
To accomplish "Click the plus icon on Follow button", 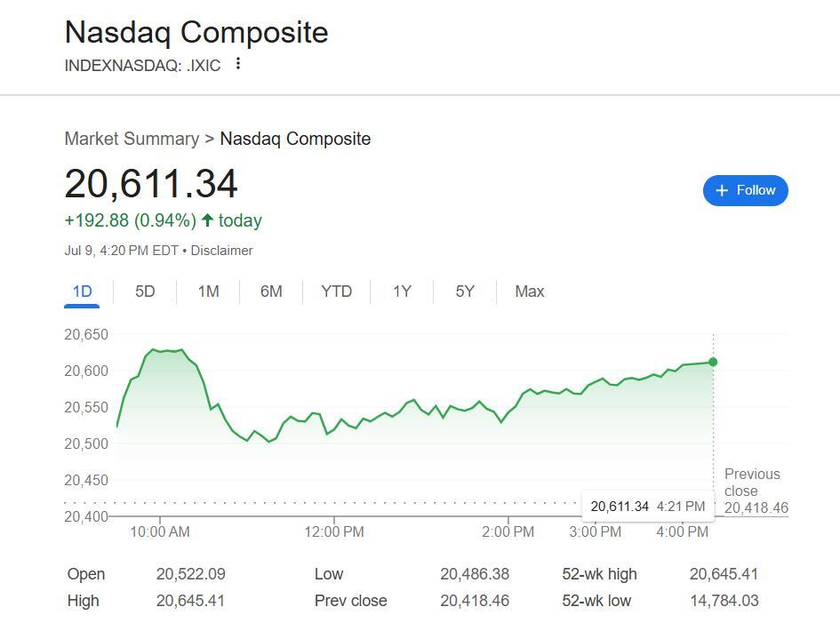I will point(722,190).
